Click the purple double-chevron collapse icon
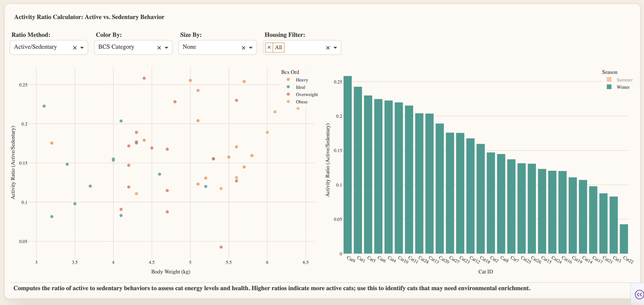Viewport: 644px width, 305px height. (x=639, y=294)
